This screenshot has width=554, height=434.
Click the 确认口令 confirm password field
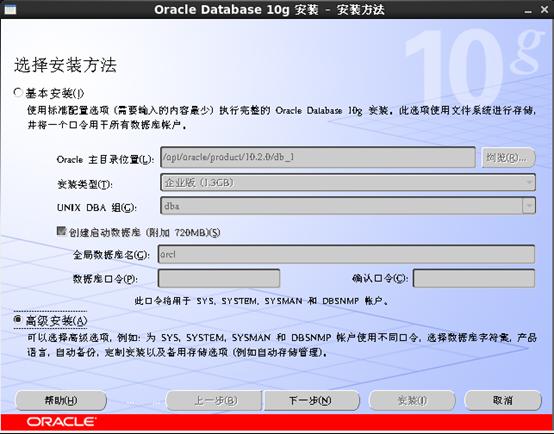(x=474, y=278)
